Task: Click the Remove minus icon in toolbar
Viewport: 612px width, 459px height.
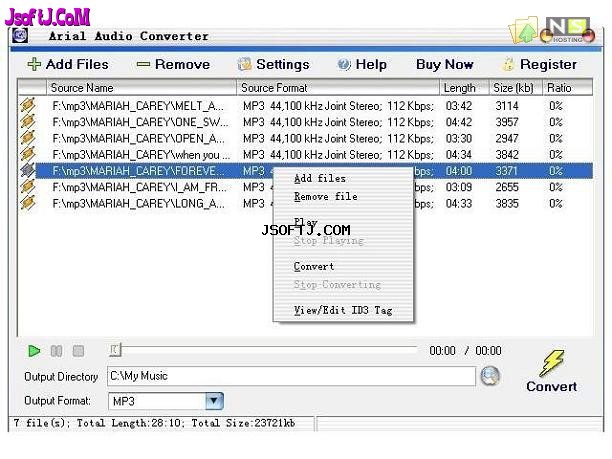Action: click(143, 64)
